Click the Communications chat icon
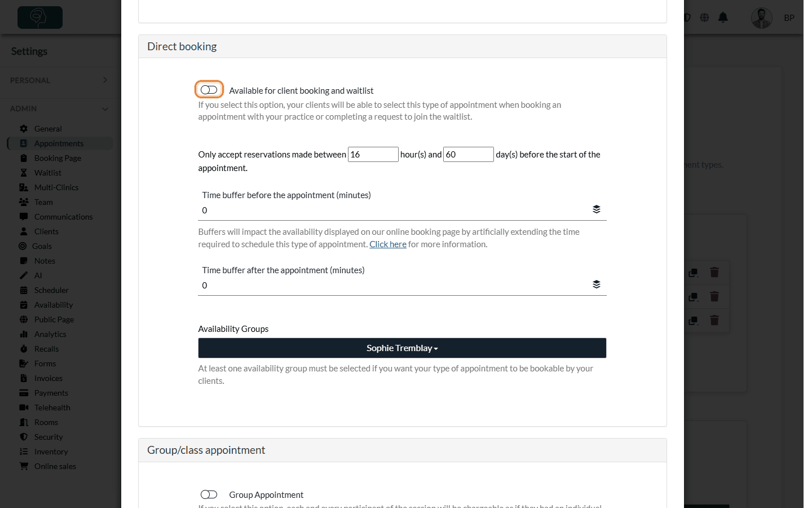 [x=24, y=217]
